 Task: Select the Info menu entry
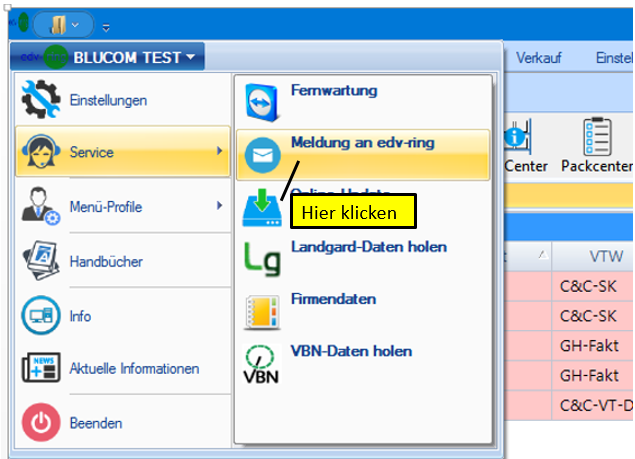click(x=80, y=316)
